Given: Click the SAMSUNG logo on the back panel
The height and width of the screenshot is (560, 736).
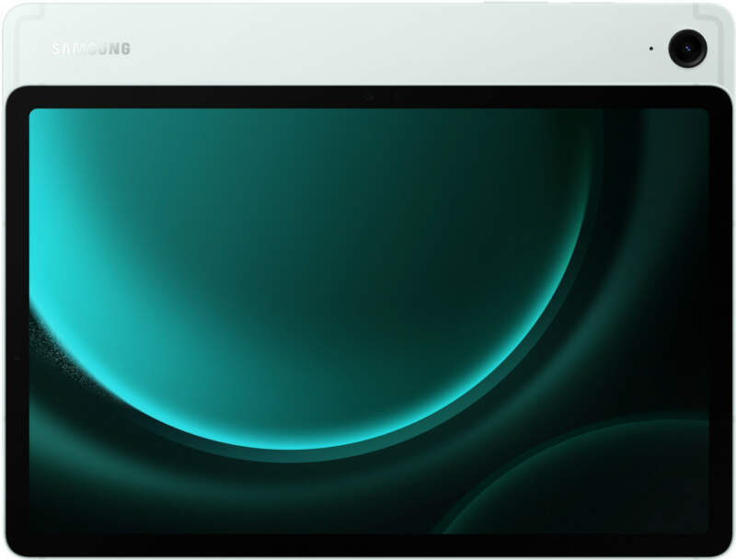Looking at the screenshot, I should (90, 48).
